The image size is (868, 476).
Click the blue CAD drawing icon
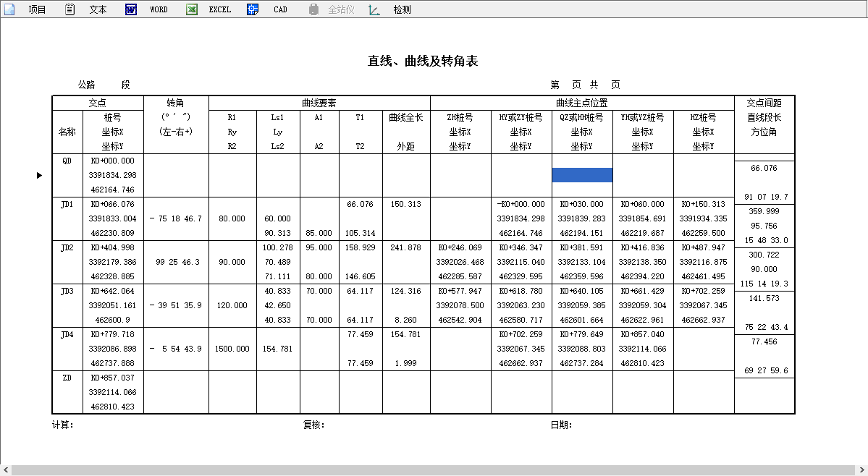click(253, 9)
